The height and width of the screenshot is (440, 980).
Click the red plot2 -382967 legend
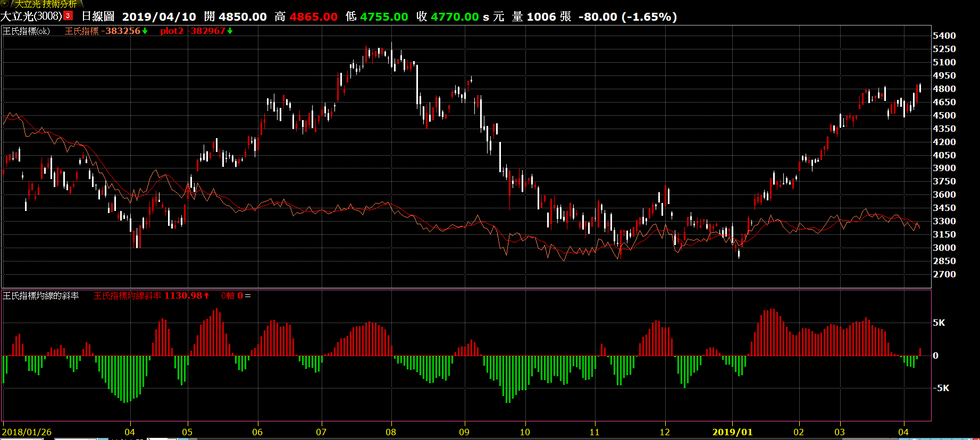[192, 31]
